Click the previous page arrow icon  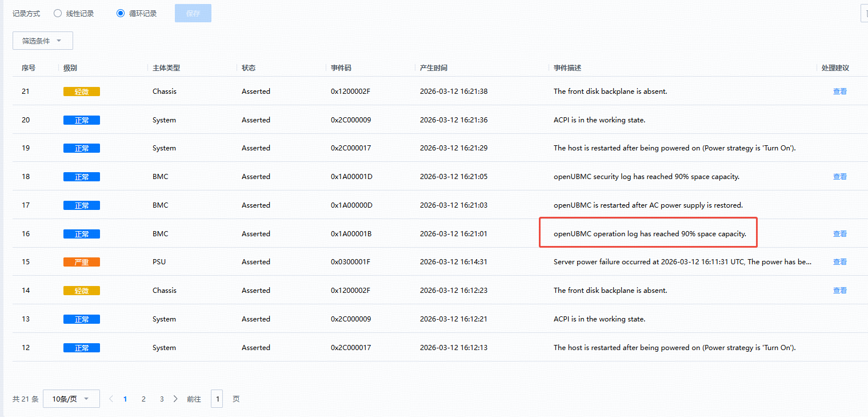pos(111,399)
